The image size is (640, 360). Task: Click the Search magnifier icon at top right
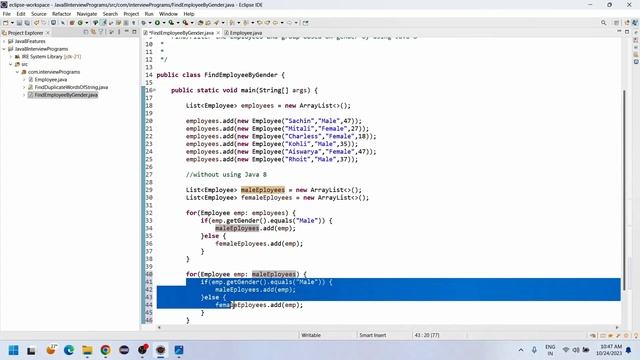603,23
